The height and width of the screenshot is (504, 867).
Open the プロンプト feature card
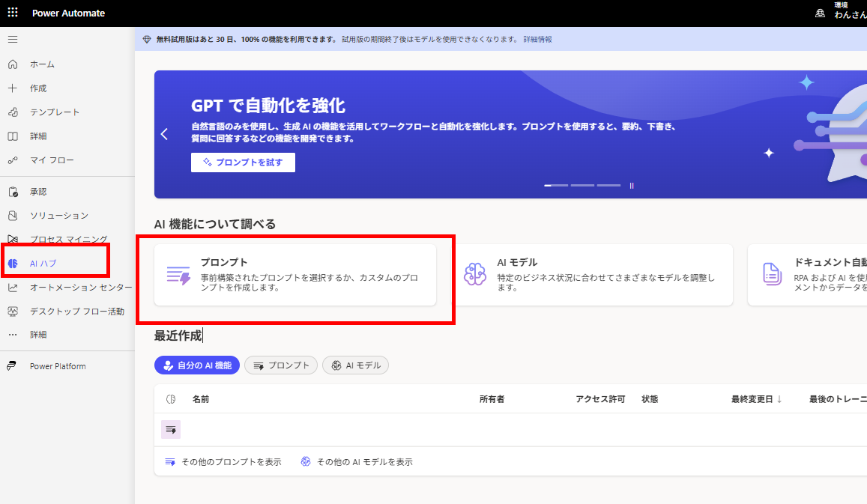[x=295, y=275]
